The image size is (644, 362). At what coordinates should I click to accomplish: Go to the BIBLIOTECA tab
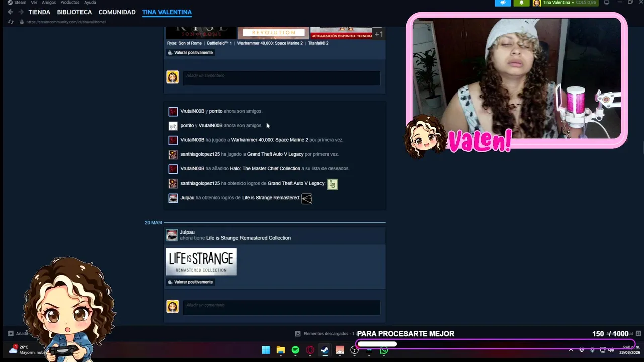pyautogui.click(x=74, y=12)
